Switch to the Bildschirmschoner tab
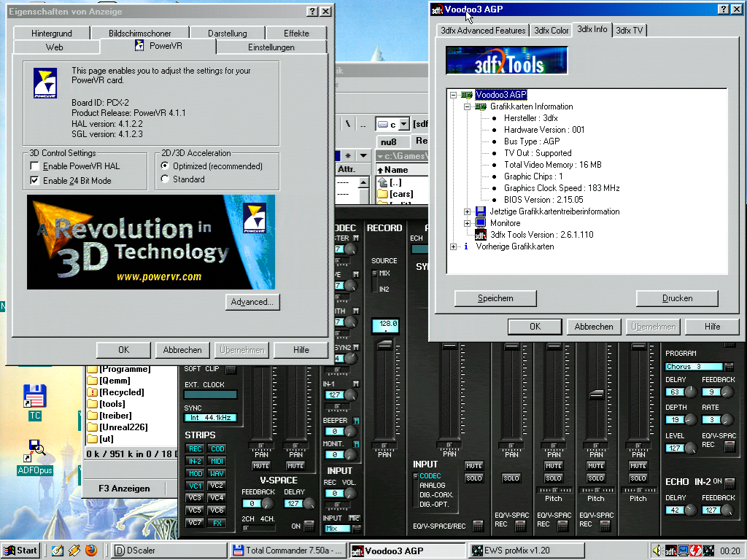 [140, 34]
